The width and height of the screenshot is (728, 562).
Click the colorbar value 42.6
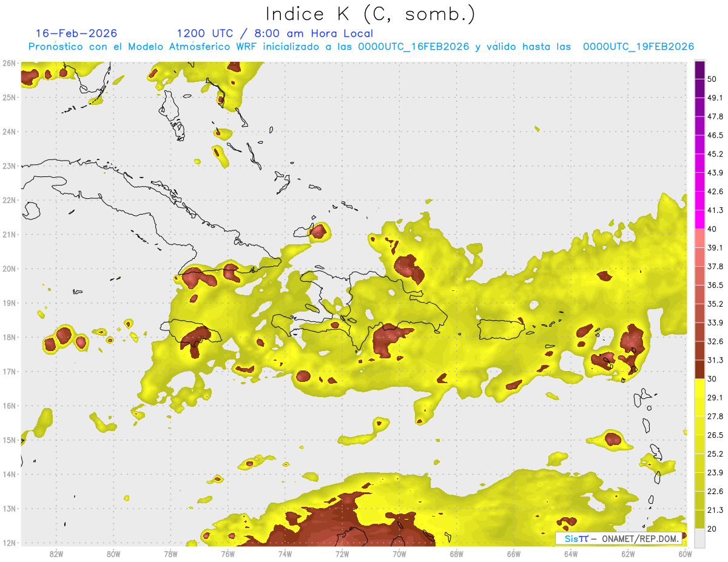pos(715,192)
